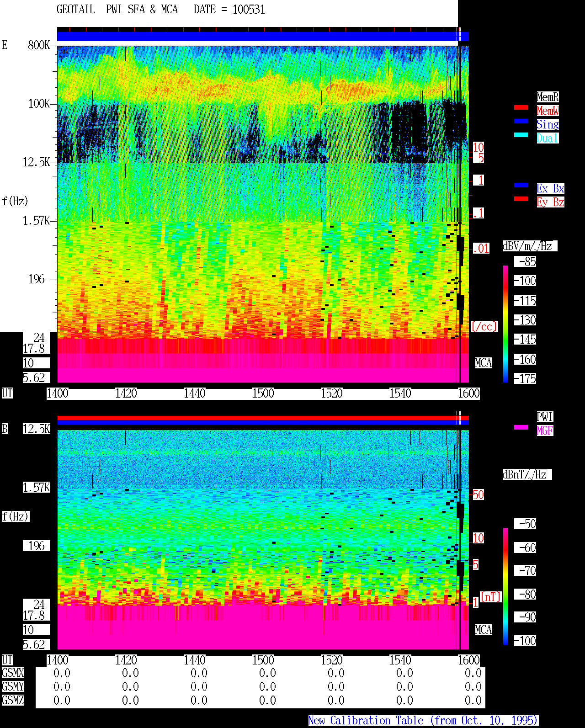Click the 12.5K label on B panel

coord(37,429)
